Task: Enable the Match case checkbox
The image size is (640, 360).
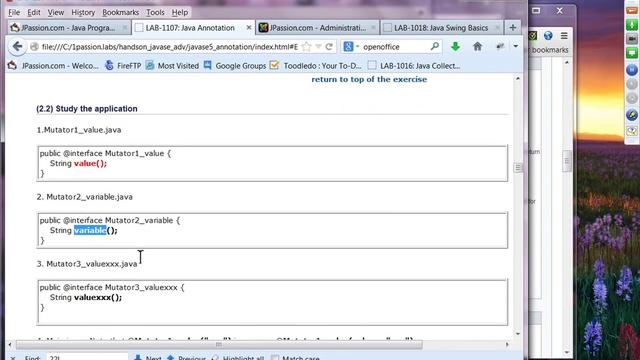Action: pos(275,358)
